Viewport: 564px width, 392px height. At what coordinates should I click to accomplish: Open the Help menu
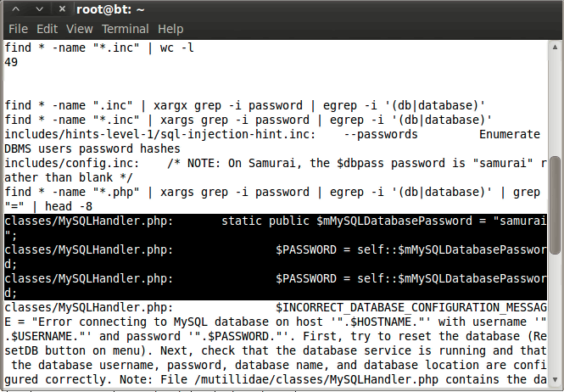click(x=170, y=29)
